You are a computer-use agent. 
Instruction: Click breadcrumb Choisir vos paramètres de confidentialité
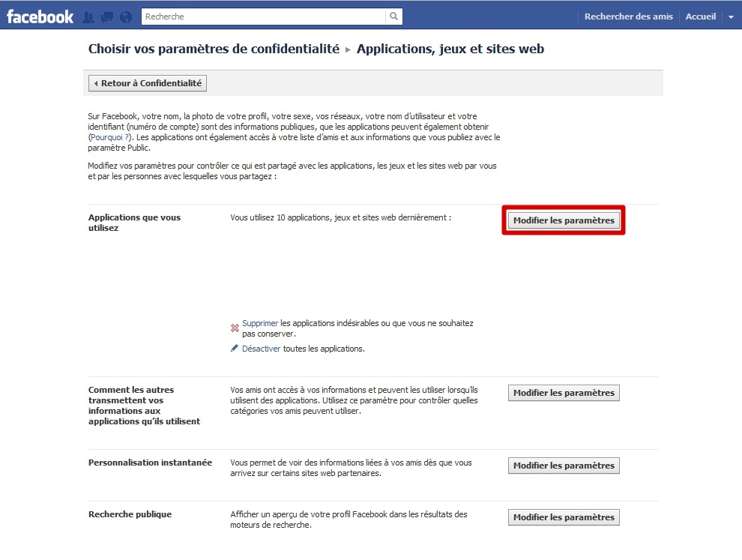tap(214, 49)
